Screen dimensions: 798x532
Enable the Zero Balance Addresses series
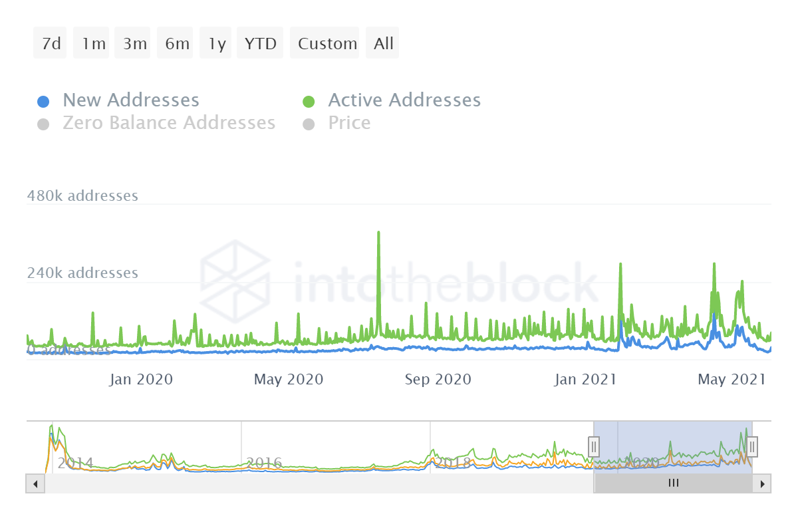169,123
